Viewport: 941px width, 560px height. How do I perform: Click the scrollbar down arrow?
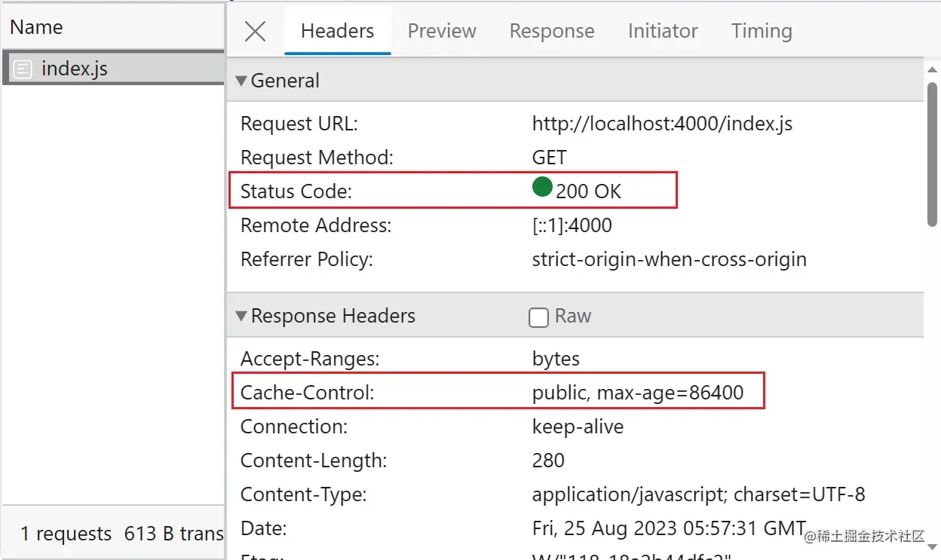point(933,546)
